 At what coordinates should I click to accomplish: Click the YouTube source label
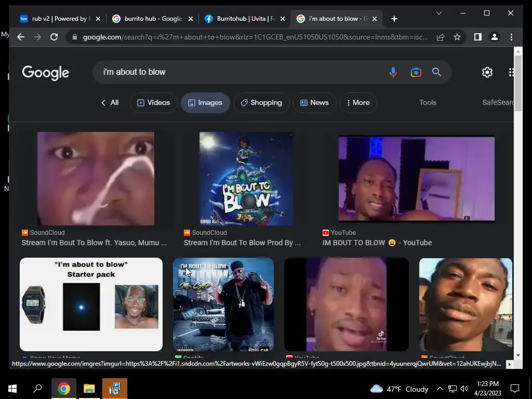[339, 232]
